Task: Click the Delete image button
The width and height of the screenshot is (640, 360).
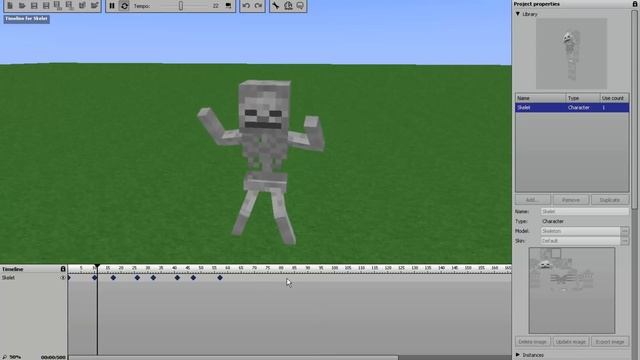Action: point(533,342)
